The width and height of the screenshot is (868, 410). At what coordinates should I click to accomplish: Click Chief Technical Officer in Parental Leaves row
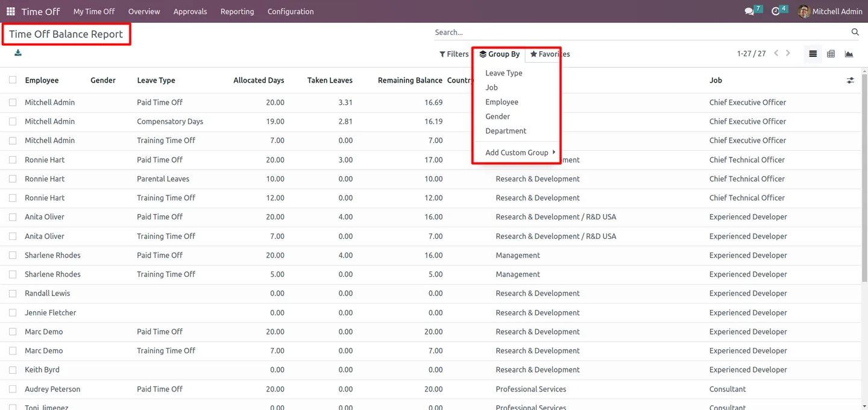pos(747,179)
